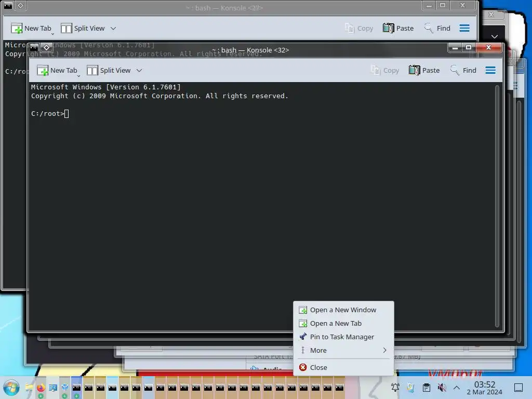Open file manager from the taskbar

[x=29, y=387]
